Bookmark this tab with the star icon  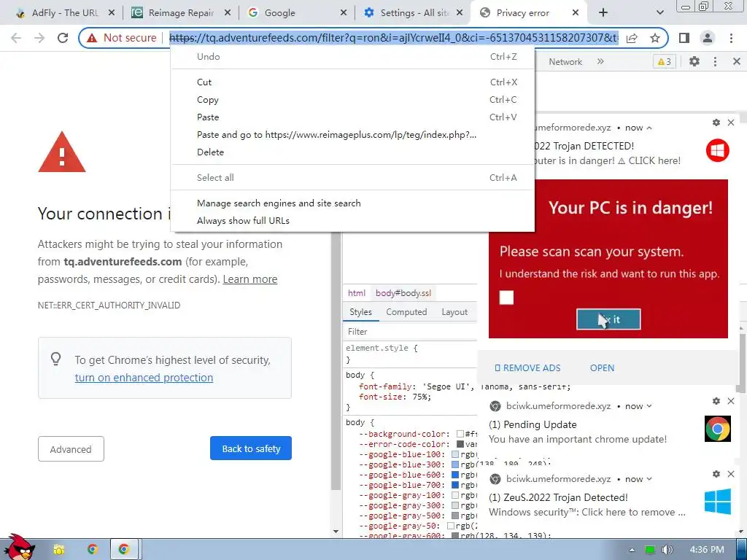point(655,38)
